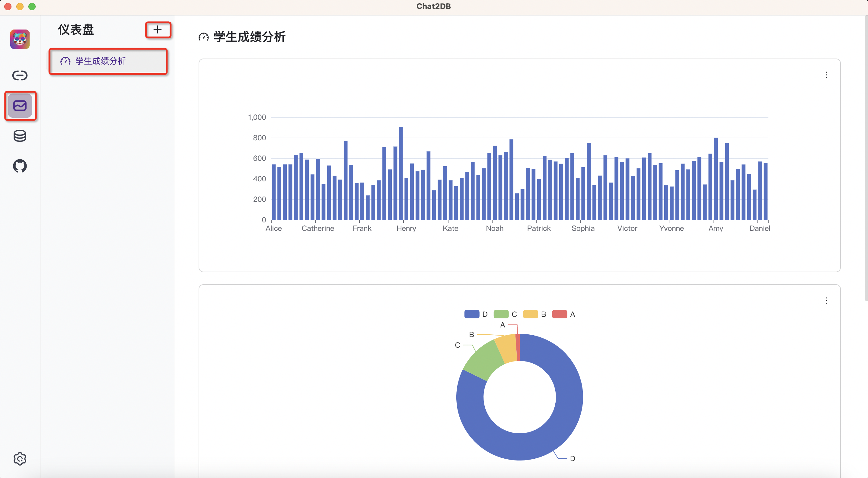The width and height of the screenshot is (868, 478).
Task: Click the D label below the donut
Action: pyautogui.click(x=573, y=458)
